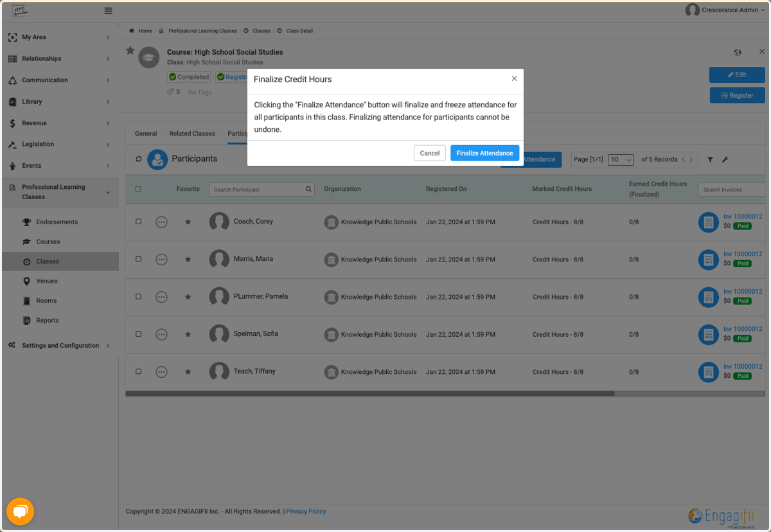The image size is (771, 532).
Task: Check the box for Morris, Maria
Action: (138, 259)
